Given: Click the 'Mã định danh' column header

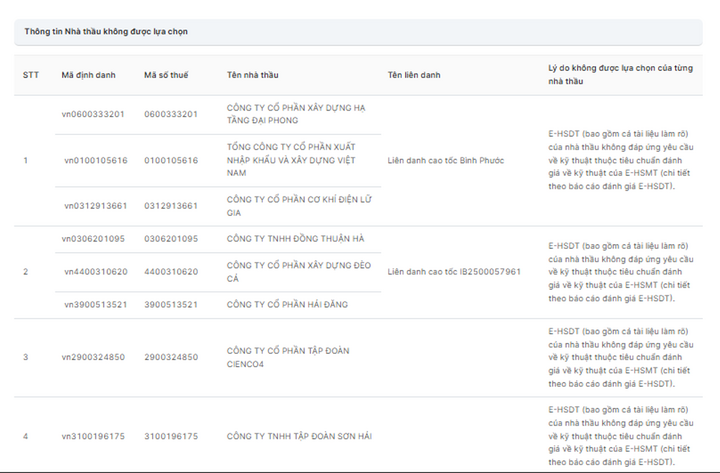Looking at the screenshot, I should (88, 75).
